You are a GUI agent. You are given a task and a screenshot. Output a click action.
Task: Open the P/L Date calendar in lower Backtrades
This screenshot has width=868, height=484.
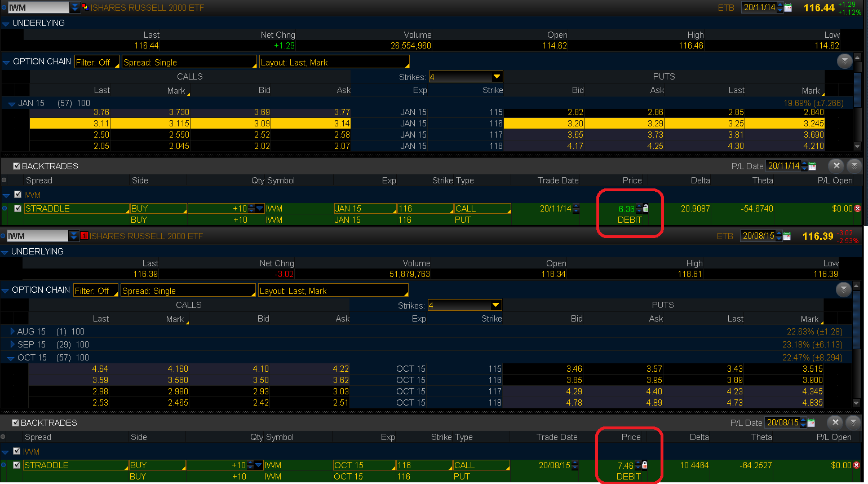point(811,423)
